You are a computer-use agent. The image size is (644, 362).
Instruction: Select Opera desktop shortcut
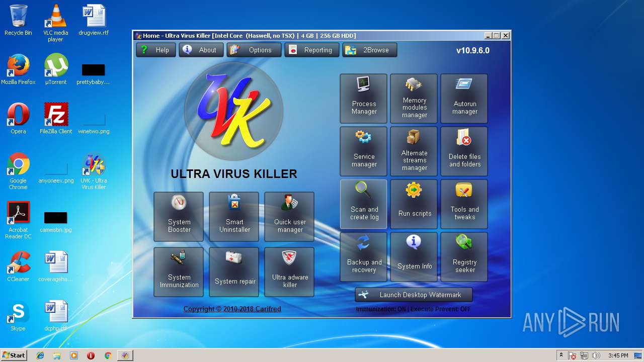[18, 119]
